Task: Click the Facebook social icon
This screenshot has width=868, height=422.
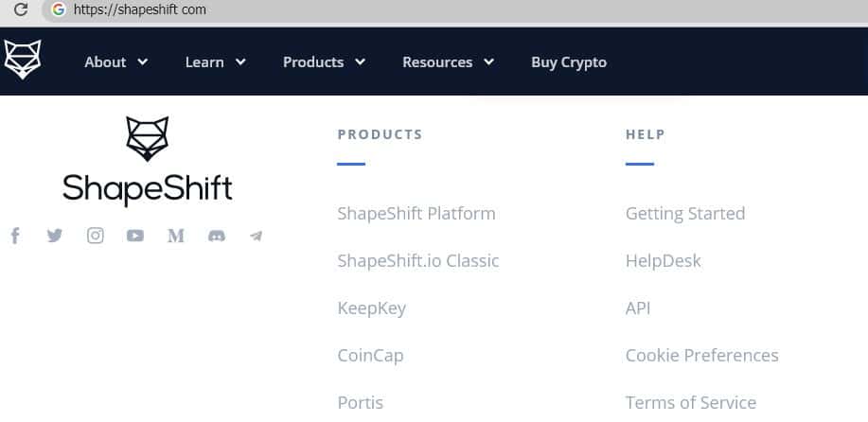Action: click(x=15, y=236)
